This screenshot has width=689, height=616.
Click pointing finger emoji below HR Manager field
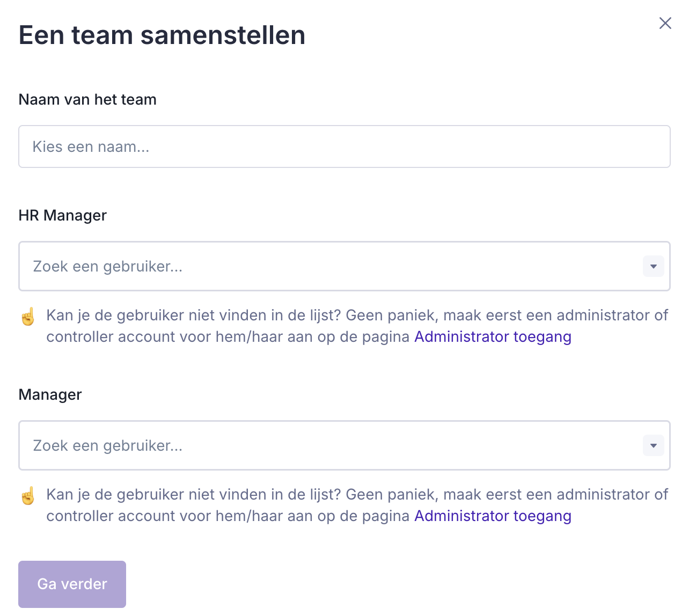click(x=28, y=317)
